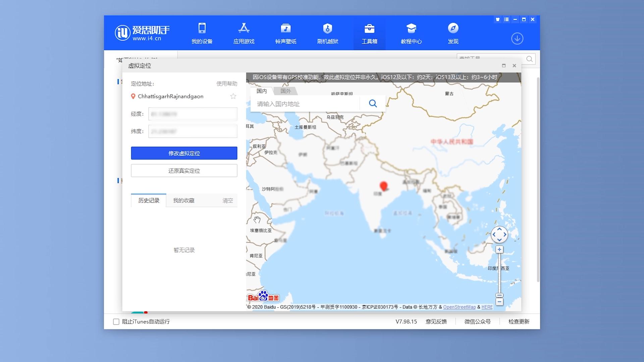
Task: Open the 发现 discover section
Action: [x=453, y=33]
